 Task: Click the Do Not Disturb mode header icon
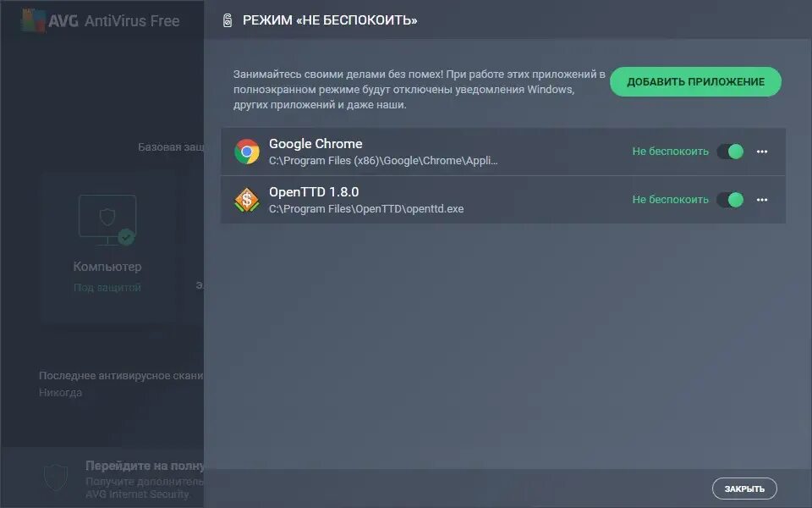click(x=228, y=20)
